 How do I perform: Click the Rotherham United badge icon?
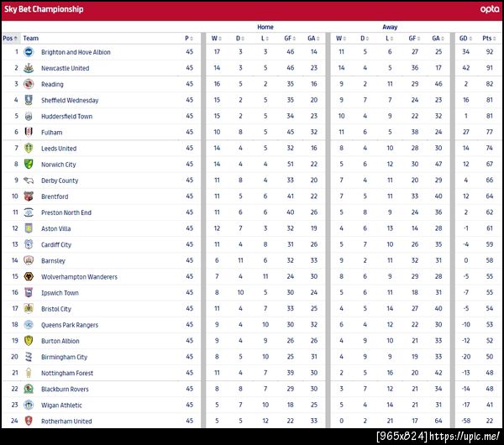point(29,421)
